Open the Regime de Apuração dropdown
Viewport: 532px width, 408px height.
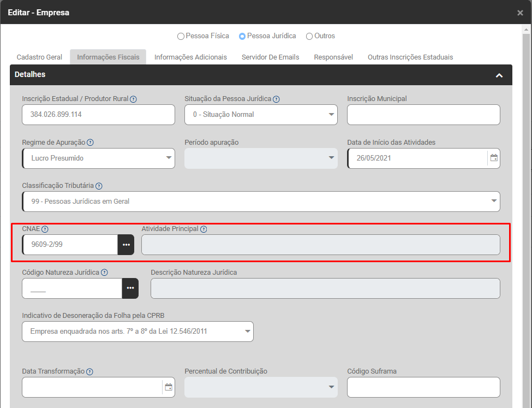(98, 158)
